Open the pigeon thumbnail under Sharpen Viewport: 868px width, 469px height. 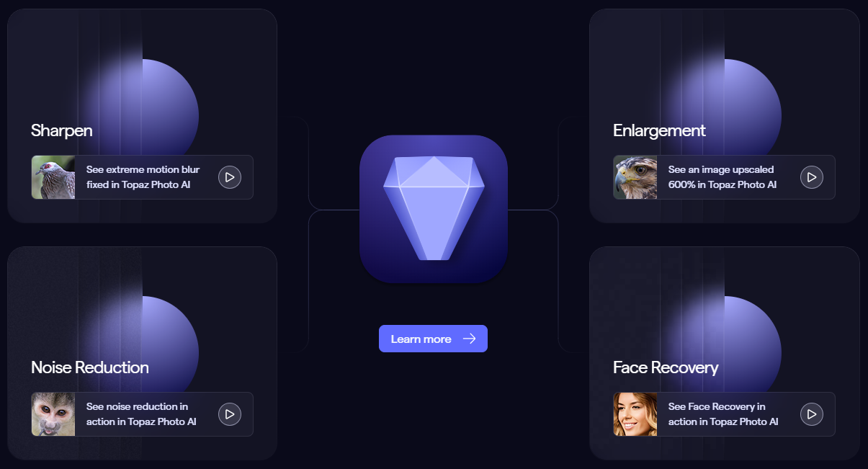(53, 177)
